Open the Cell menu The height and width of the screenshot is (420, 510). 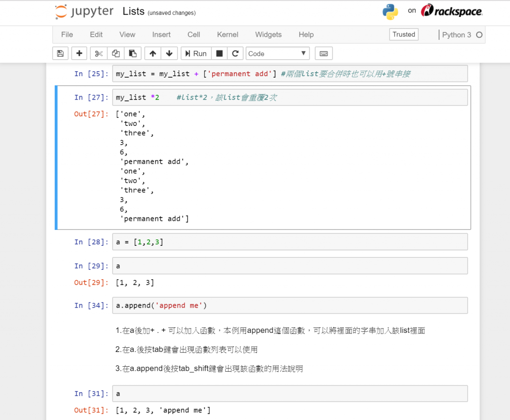pos(194,34)
